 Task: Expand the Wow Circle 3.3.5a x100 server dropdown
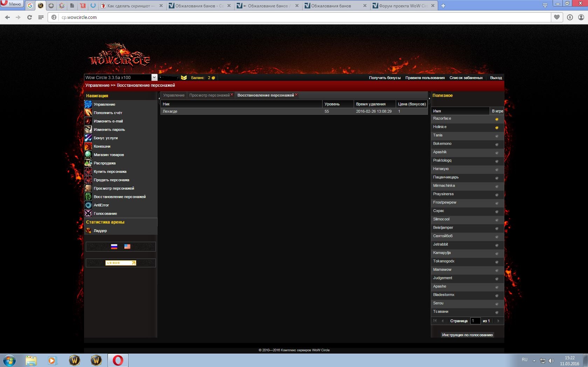[154, 77]
